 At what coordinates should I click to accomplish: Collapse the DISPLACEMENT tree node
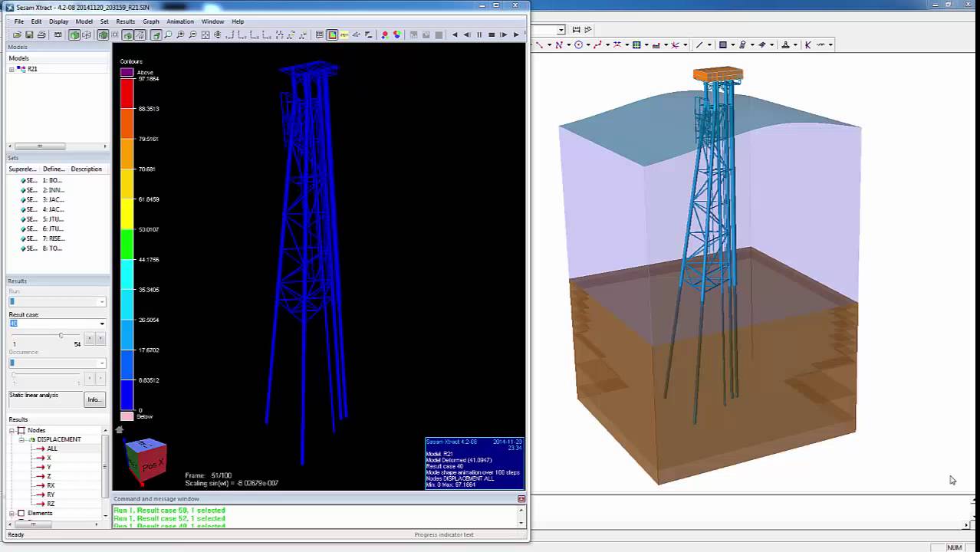pyautogui.click(x=21, y=439)
